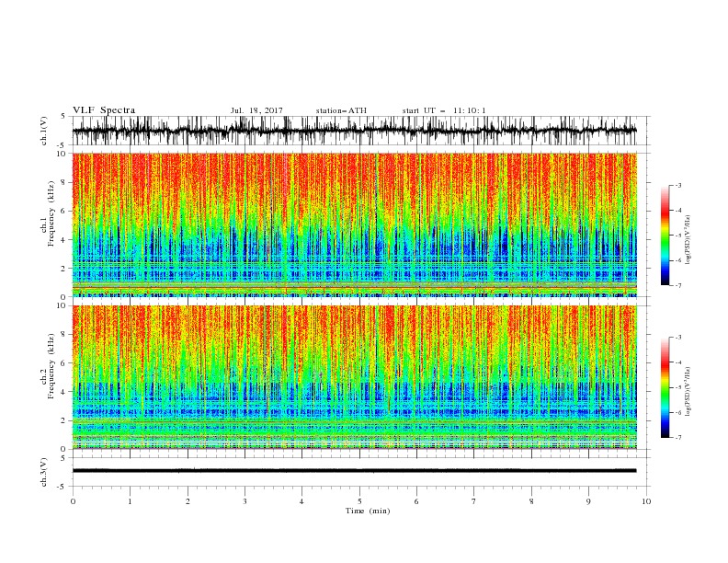Click the '-3' label on ch.2 colorbar
Viewport: 728px width, 563px height.
[677, 338]
